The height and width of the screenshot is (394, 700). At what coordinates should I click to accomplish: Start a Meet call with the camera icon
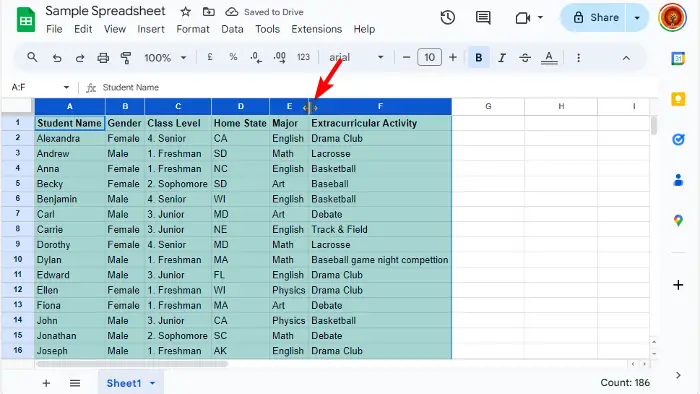[522, 18]
